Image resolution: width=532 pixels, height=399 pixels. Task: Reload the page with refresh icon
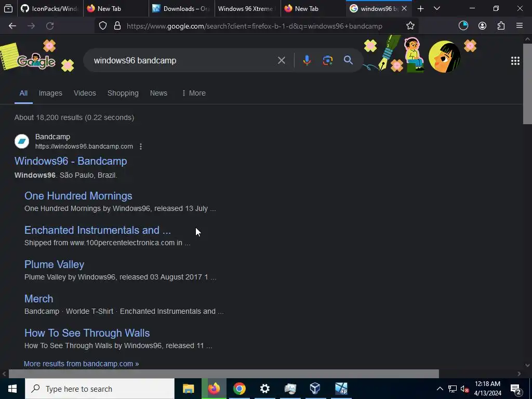tap(50, 26)
